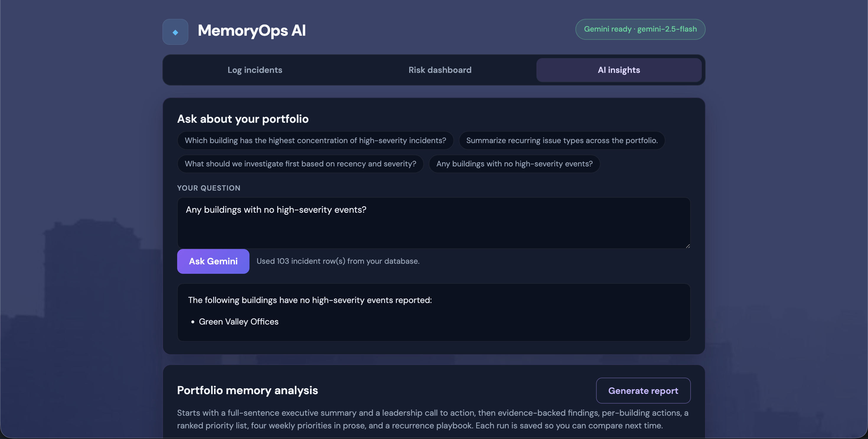
Task: Click the Generate report button
Action: (x=643, y=391)
